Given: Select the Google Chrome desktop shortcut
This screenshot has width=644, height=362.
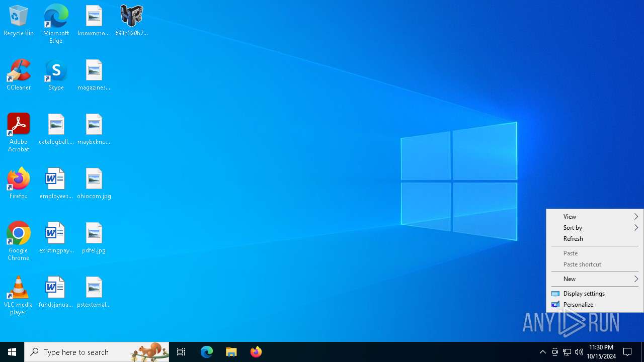Looking at the screenshot, I should tap(19, 241).
